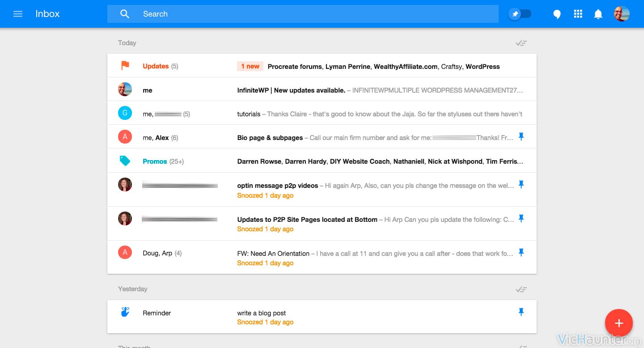Unpin the Bio page & subpages email
Screen dimensions: 644x348
click(x=521, y=137)
